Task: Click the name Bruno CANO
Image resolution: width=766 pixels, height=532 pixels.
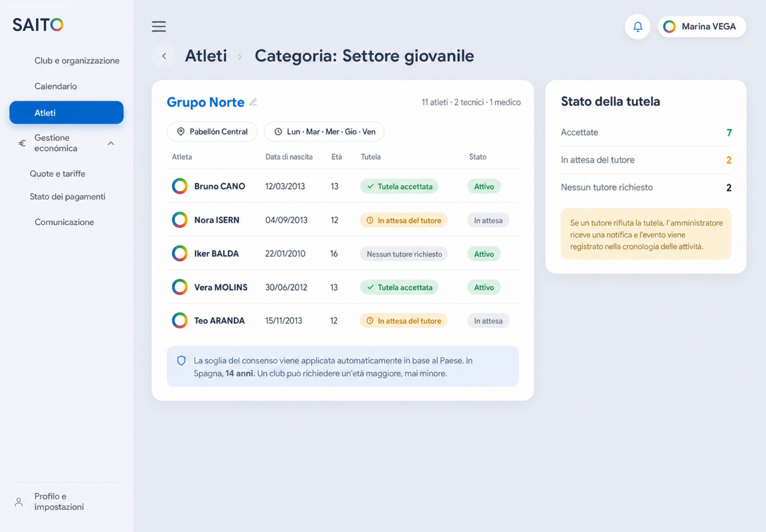Action: (220, 186)
